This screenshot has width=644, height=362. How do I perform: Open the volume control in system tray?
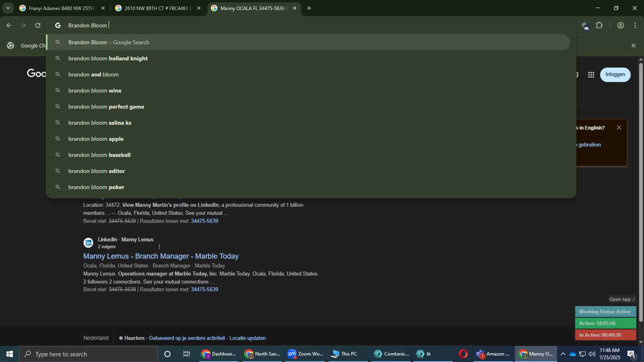tap(592, 354)
